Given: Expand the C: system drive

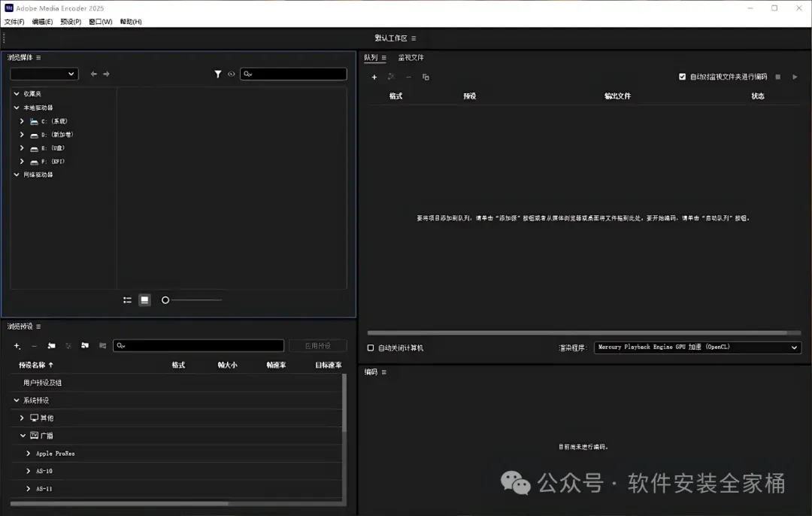Looking at the screenshot, I should 22,120.
